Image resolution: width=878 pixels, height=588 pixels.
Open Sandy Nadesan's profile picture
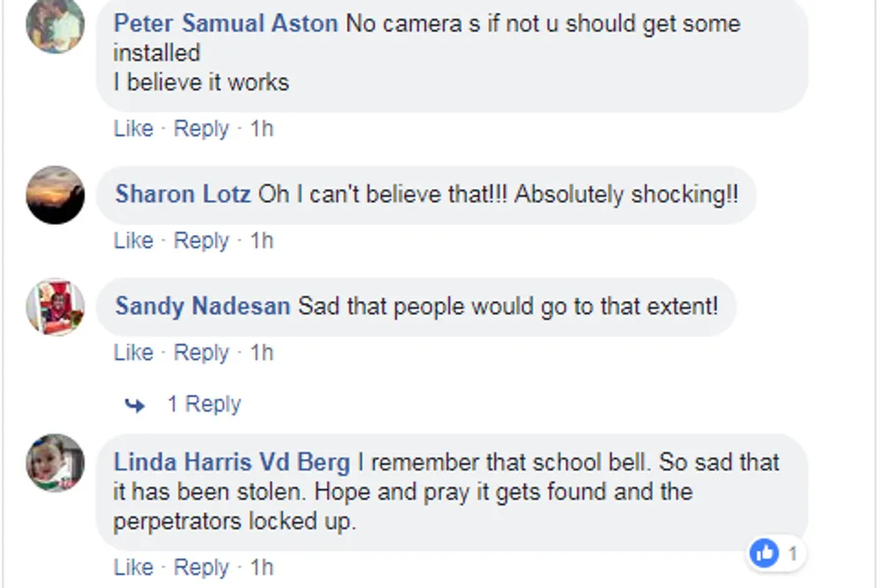tap(55, 306)
